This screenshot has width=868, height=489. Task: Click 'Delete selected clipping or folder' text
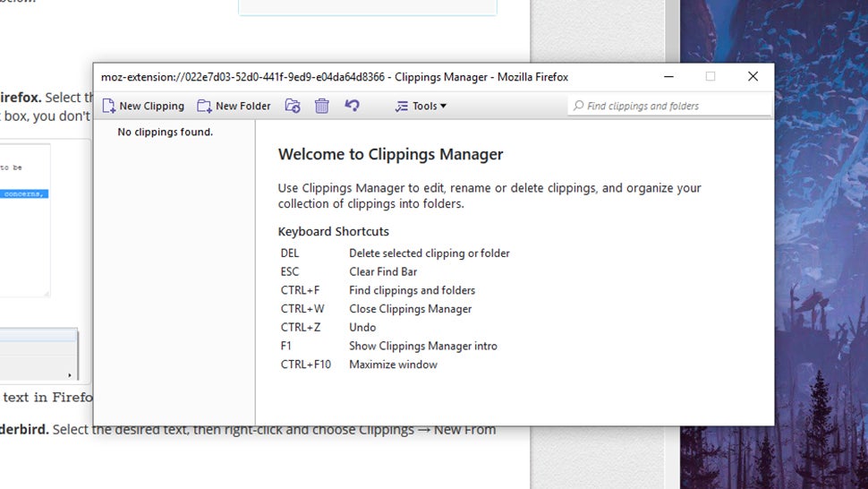coord(429,253)
